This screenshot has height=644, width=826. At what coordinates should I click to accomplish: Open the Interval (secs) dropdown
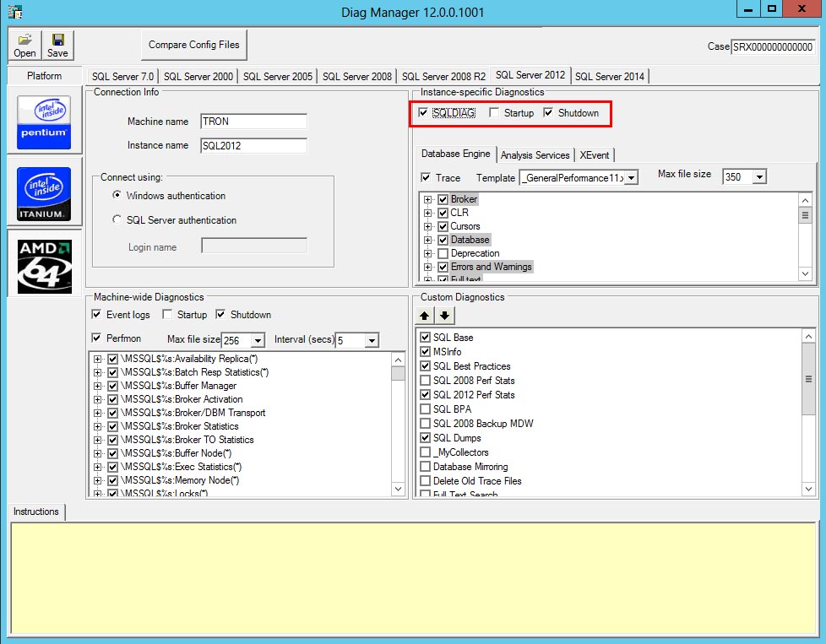coord(372,341)
